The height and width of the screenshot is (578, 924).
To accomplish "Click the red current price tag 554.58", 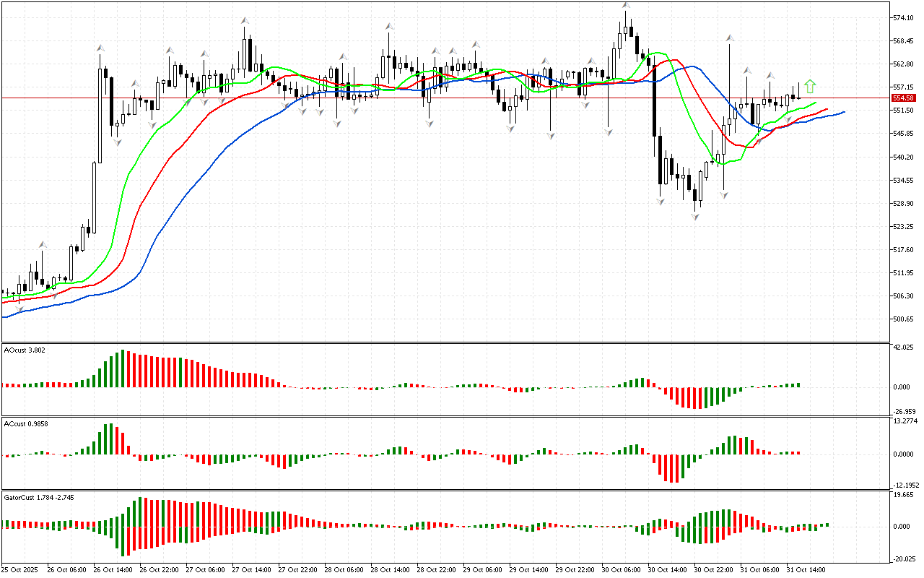I will click(x=903, y=98).
